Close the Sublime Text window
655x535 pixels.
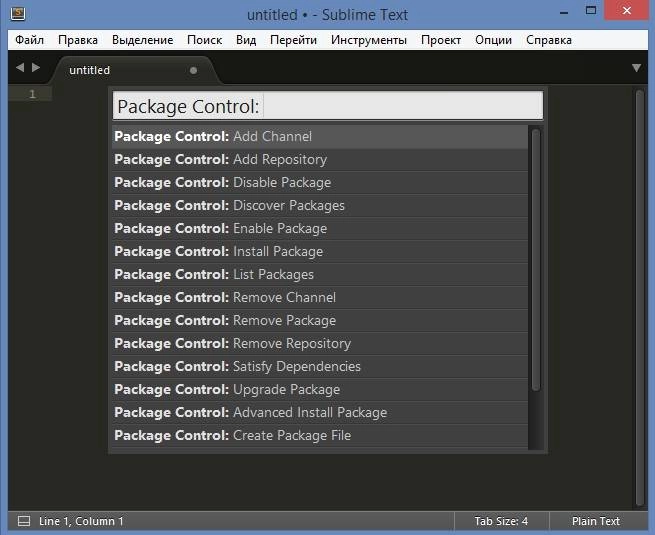tap(627, 10)
